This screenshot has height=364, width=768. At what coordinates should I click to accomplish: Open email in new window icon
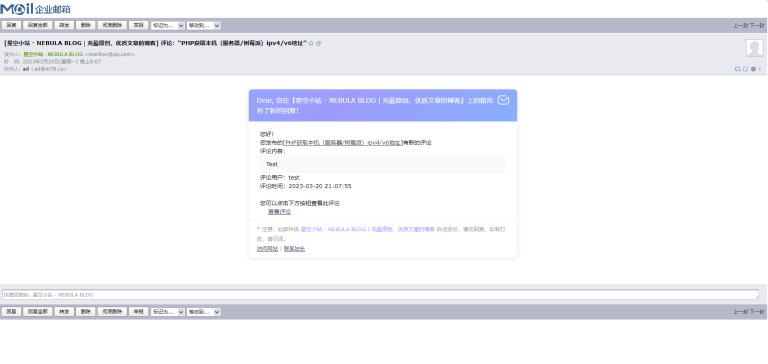tap(318, 44)
